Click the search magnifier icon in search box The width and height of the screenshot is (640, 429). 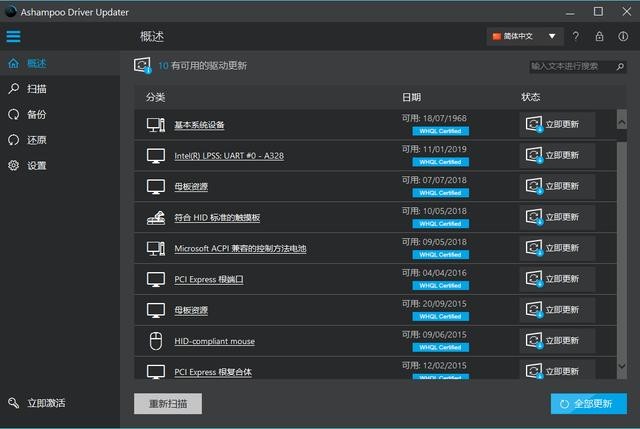click(x=620, y=66)
